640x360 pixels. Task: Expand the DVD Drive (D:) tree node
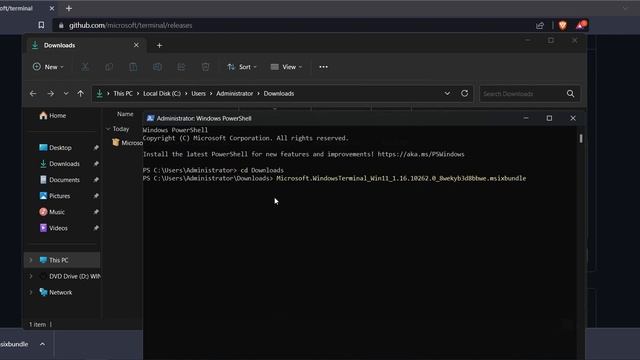click(31, 276)
